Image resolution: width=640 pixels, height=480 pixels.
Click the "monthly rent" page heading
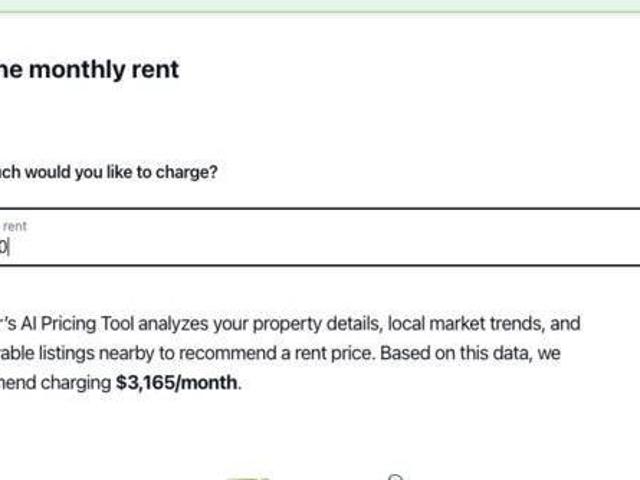point(90,70)
